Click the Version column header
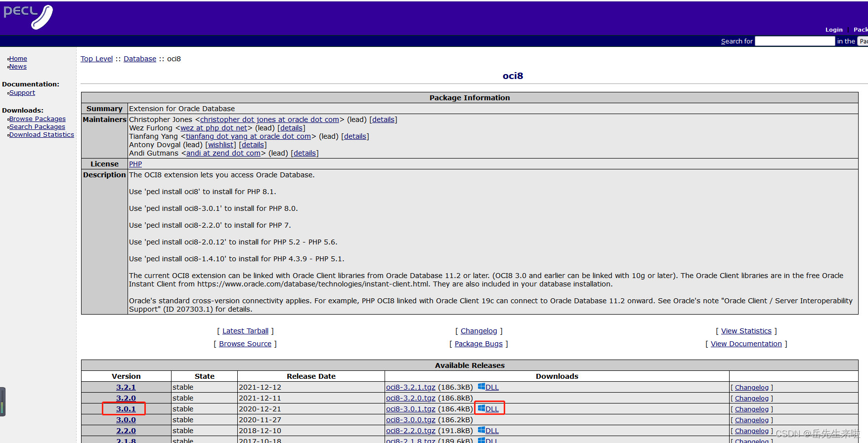This screenshot has width=868, height=443. click(x=126, y=376)
